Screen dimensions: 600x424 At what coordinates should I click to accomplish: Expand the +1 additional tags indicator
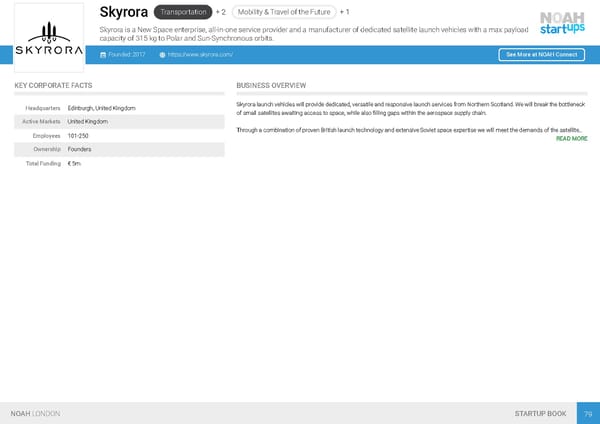point(344,12)
